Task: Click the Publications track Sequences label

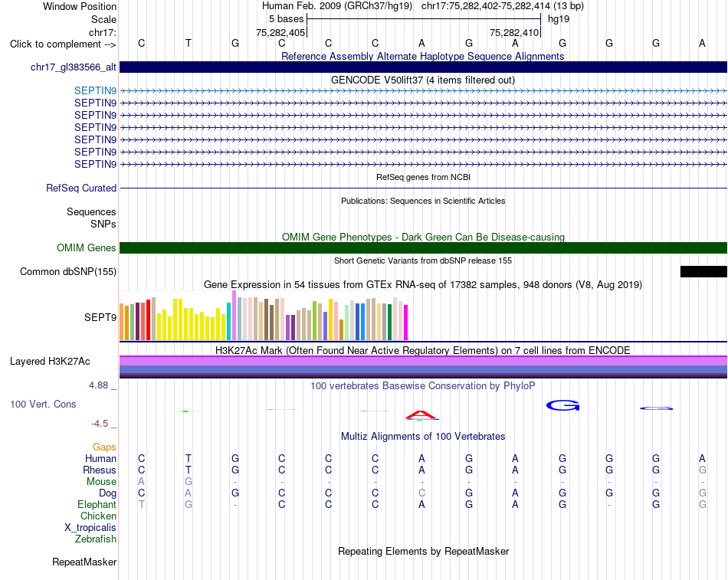Action: pos(91,211)
